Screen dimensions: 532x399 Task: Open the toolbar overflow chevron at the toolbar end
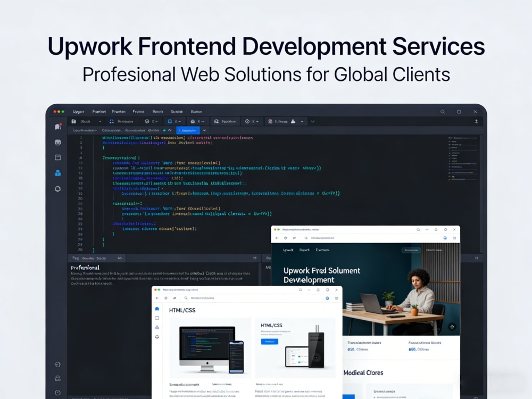pos(313,121)
